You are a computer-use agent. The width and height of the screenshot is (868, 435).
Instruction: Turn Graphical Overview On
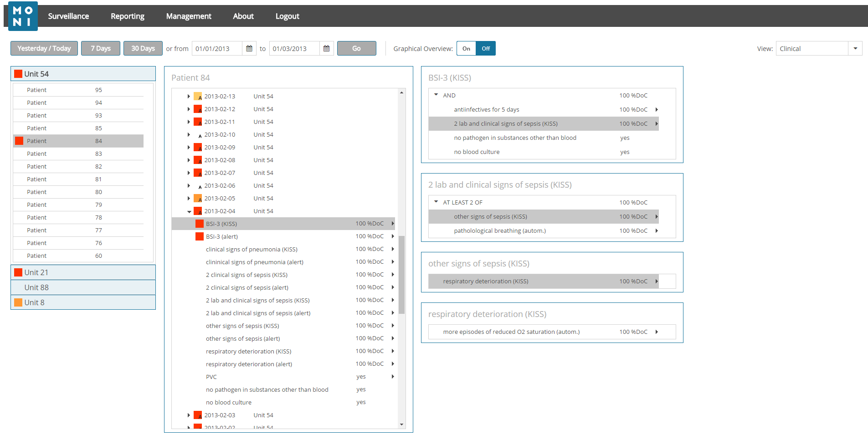tap(466, 48)
